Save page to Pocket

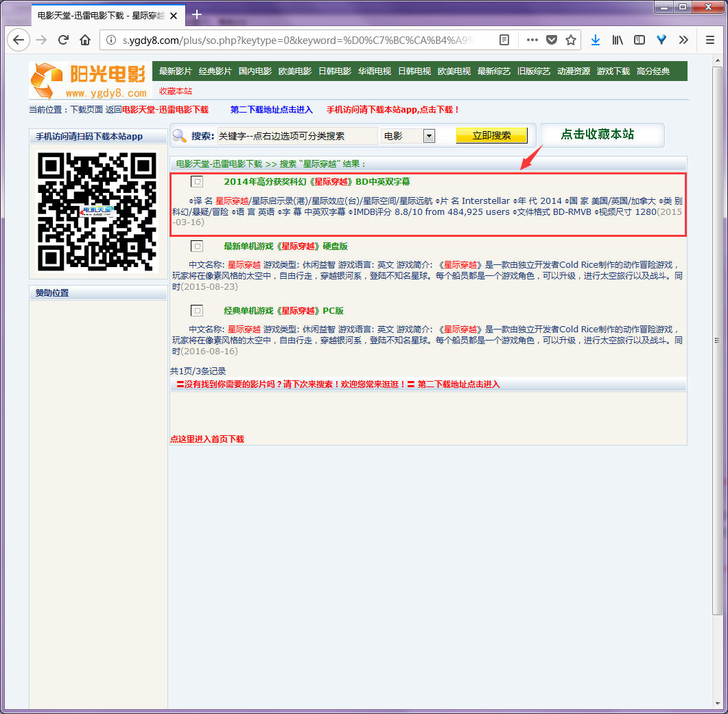coord(552,41)
